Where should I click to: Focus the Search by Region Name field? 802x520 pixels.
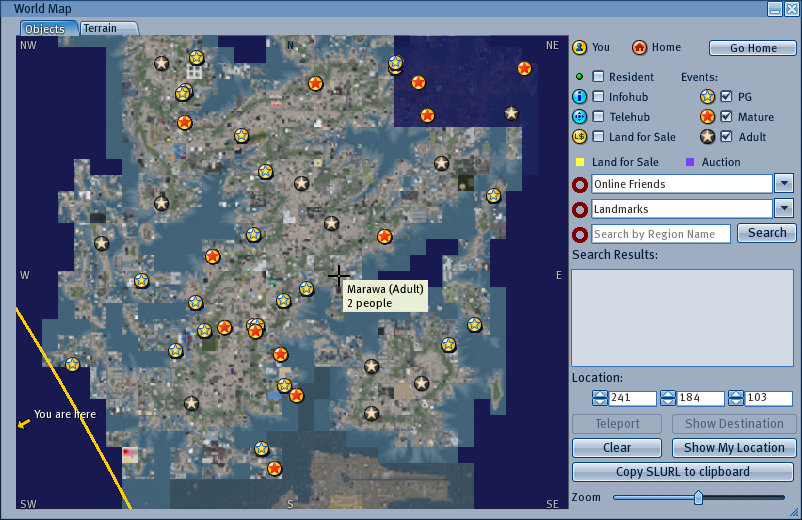(x=661, y=234)
